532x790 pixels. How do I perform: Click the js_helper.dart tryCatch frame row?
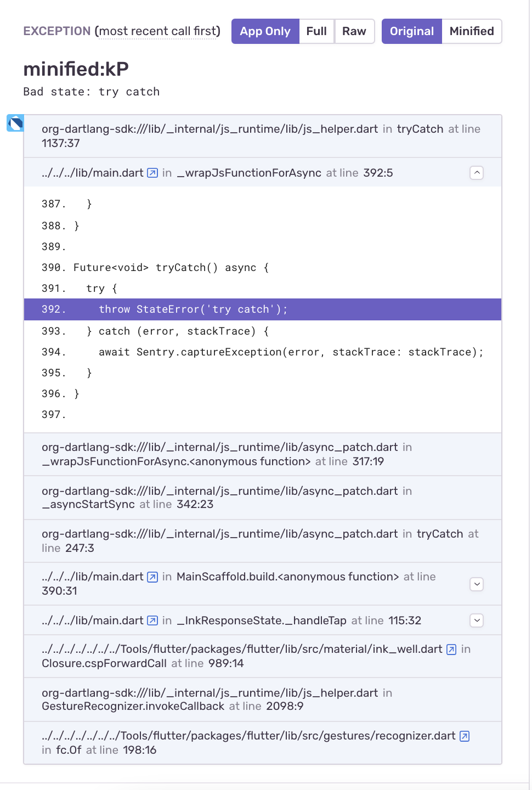[x=263, y=136]
